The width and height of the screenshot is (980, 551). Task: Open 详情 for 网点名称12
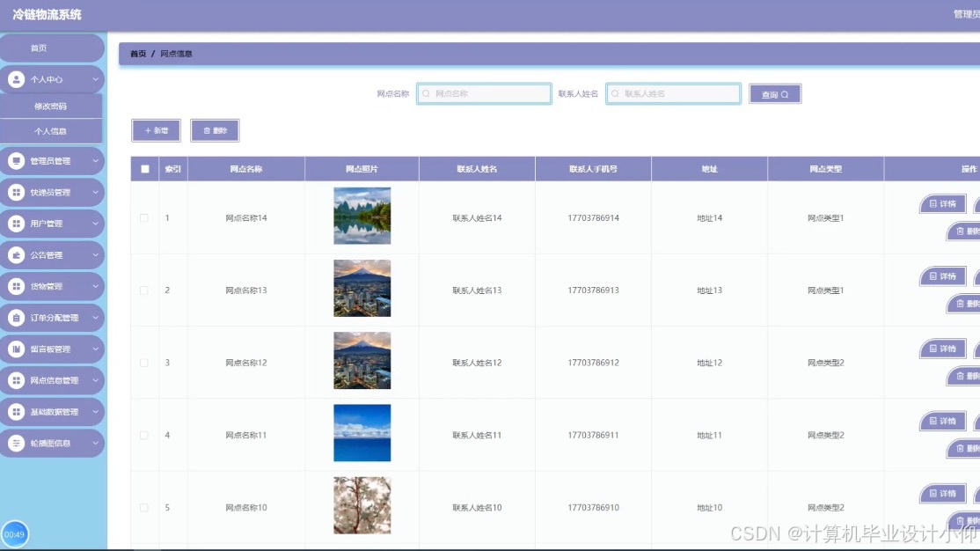point(942,349)
